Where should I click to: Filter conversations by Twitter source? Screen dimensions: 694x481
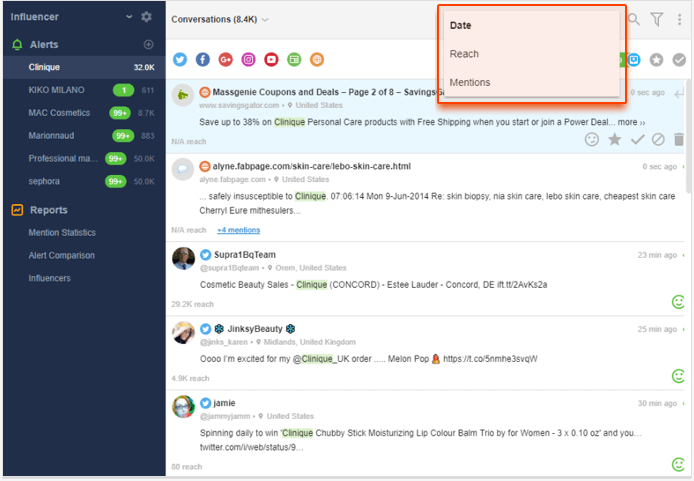point(180,59)
